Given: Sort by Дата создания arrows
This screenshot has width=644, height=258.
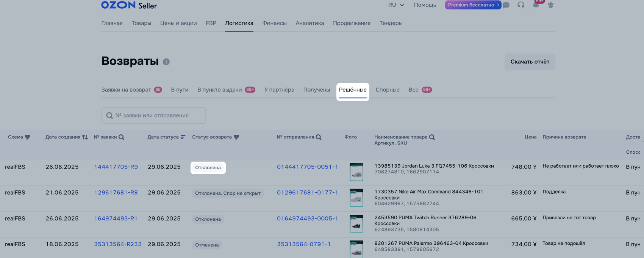Looking at the screenshot, I should (x=85, y=137).
